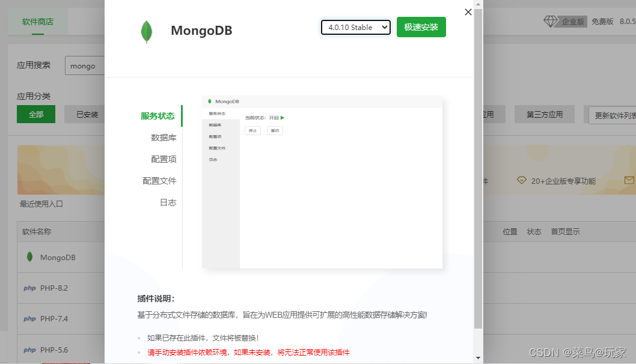The height and width of the screenshot is (364, 636).
Task: Click the MongoDB leaf logo in dialog header
Action: (x=147, y=32)
